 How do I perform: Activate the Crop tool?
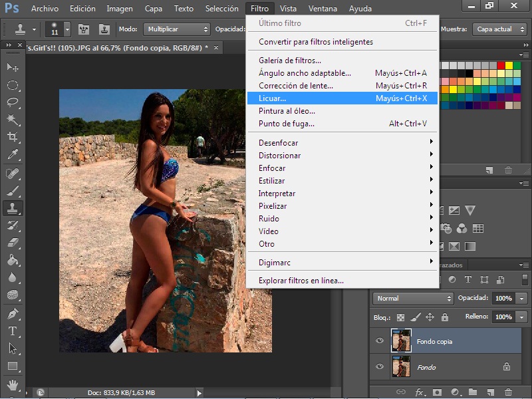tap(12, 137)
